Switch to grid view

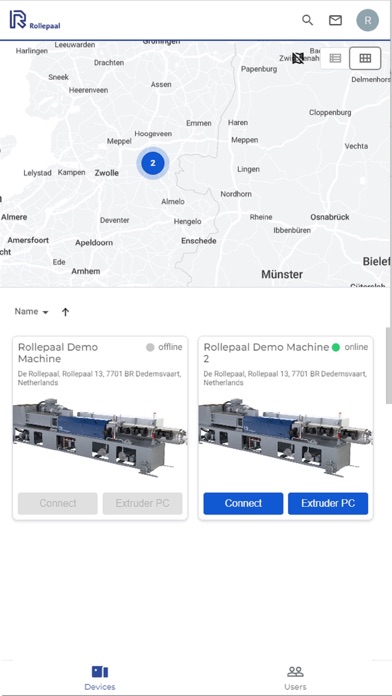[365, 58]
